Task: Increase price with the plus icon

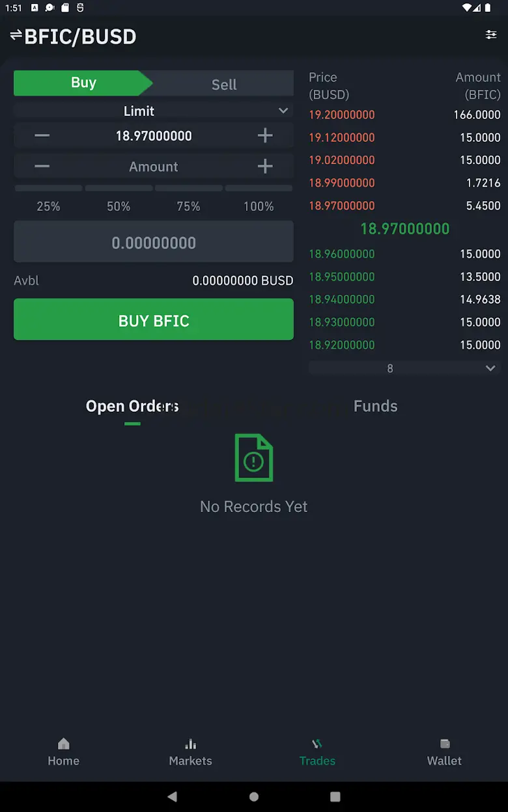Action: [x=265, y=135]
